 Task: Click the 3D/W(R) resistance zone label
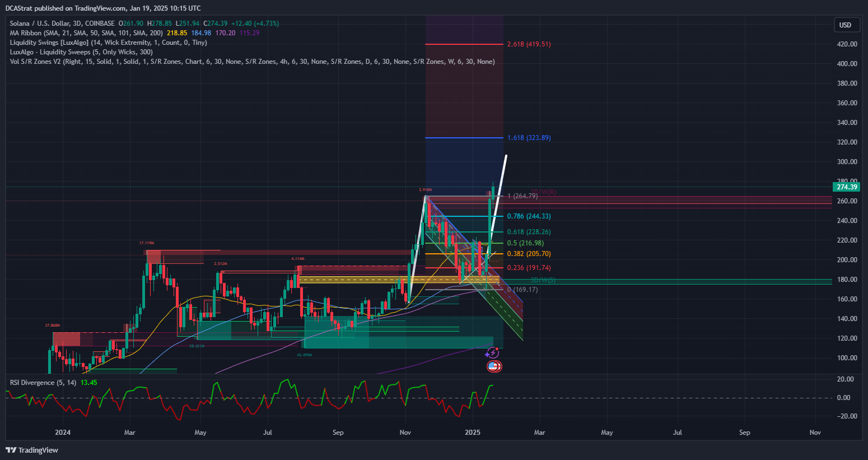point(543,192)
